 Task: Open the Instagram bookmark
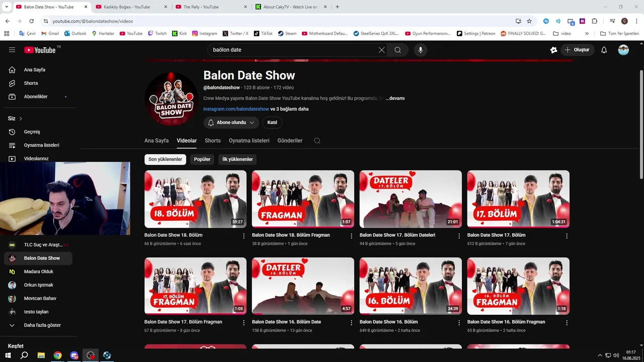click(x=205, y=33)
